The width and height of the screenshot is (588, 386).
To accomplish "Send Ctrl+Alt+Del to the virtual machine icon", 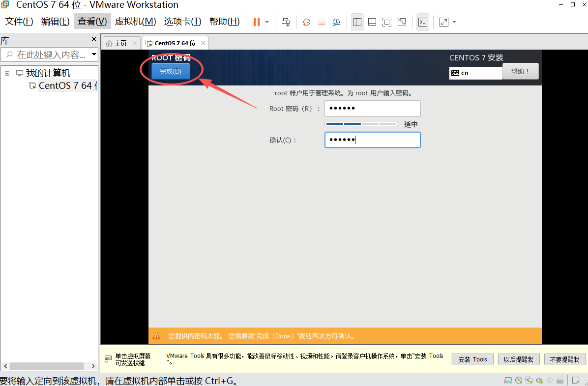I will [286, 22].
